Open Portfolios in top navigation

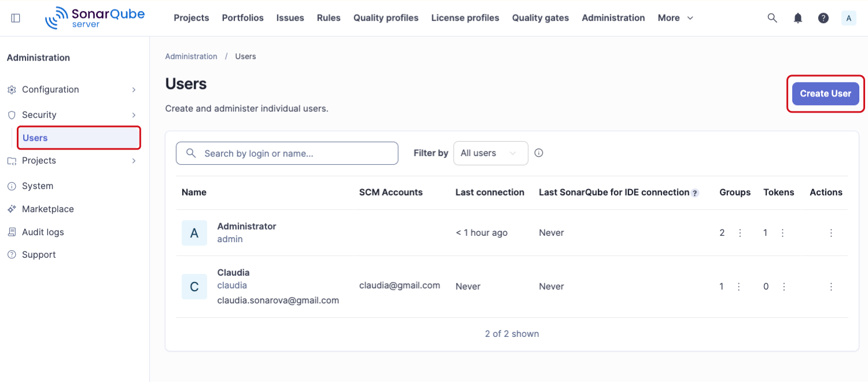(x=243, y=18)
